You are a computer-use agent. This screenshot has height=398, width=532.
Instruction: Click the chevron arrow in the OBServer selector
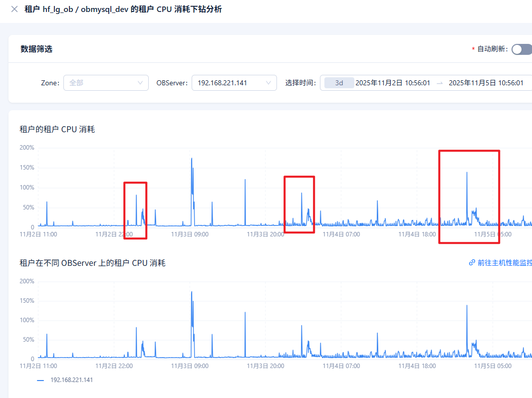pyautogui.click(x=268, y=83)
